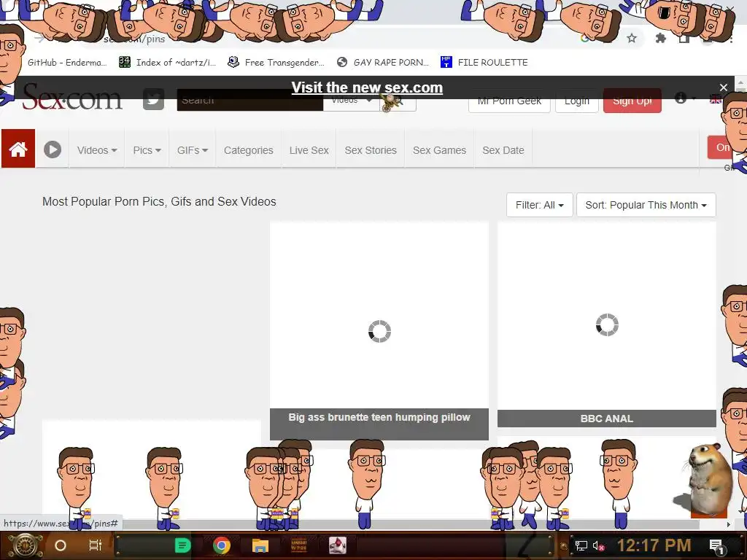This screenshot has width=747, height=560.
Task: Select Sex Date in navigation bar
Action: (x=503, y=150)
